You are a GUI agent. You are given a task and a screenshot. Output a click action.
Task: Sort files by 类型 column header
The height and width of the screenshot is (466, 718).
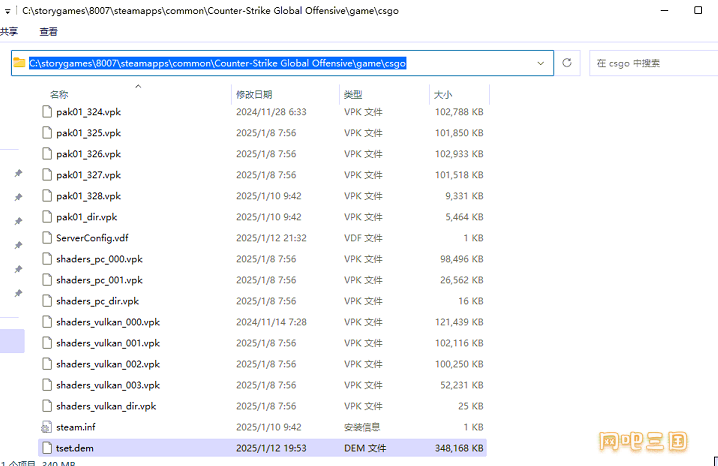[353, 94]
